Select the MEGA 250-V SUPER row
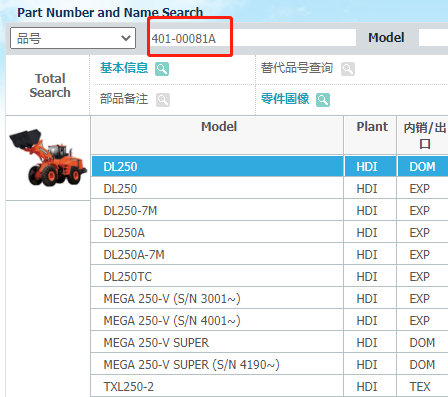The height and width of the screenshot is (397, 448). [269, 342]
